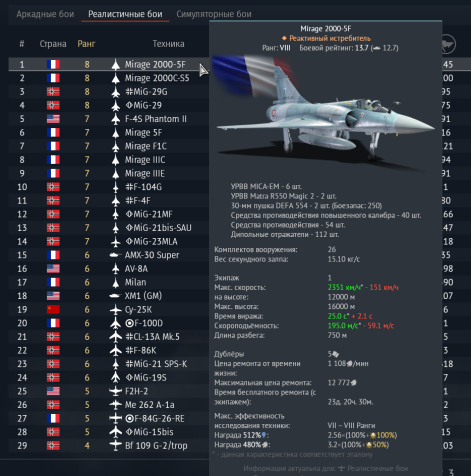This screenshot has height=476, width=471.
Task: Switch to the Аркадные бои tab
Action: [45, 14]
